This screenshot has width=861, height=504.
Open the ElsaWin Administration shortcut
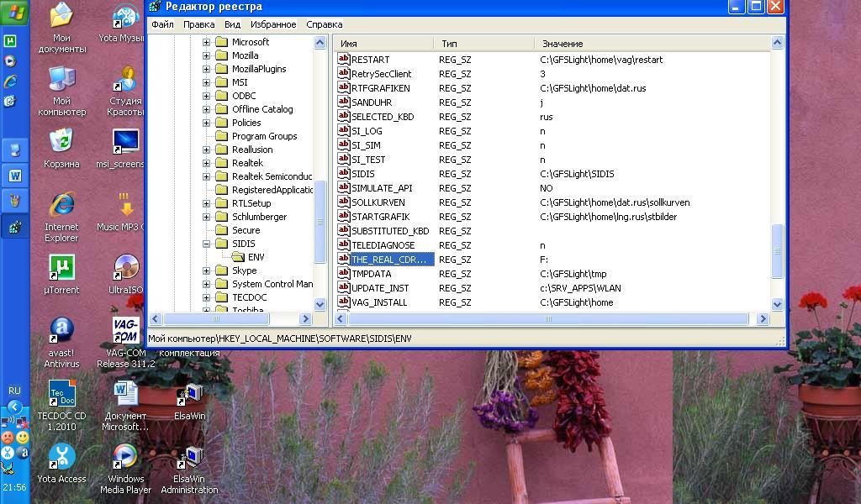pyautogui.click(x=189, y=459)
